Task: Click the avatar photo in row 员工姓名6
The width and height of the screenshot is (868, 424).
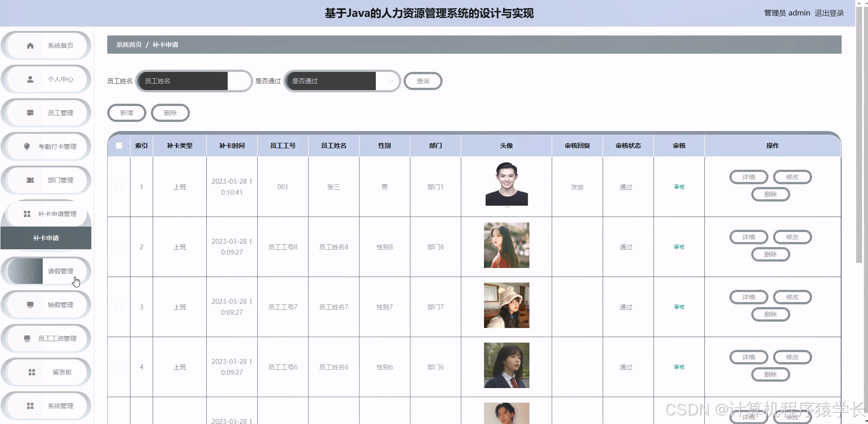Action: pyautogui.click(x=507, y=365)
